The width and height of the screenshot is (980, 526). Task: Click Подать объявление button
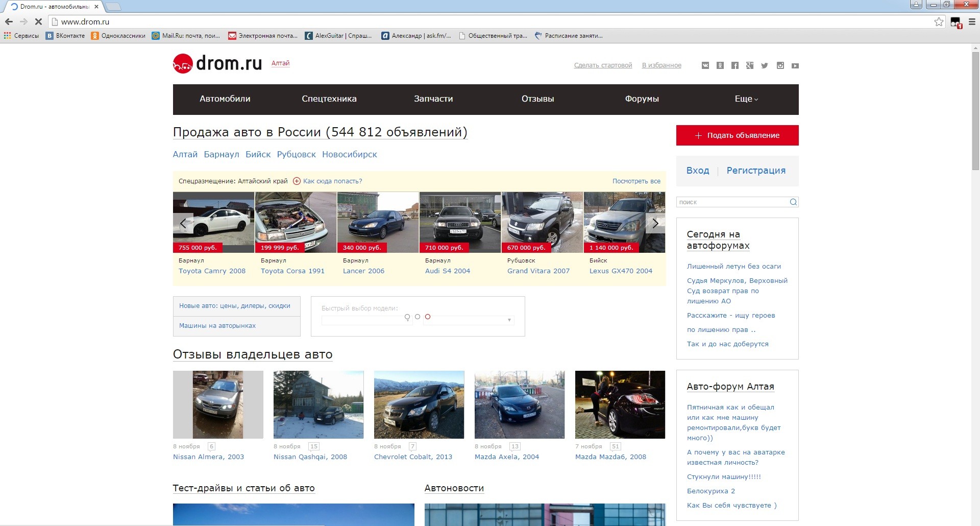(x=738, y=135)
